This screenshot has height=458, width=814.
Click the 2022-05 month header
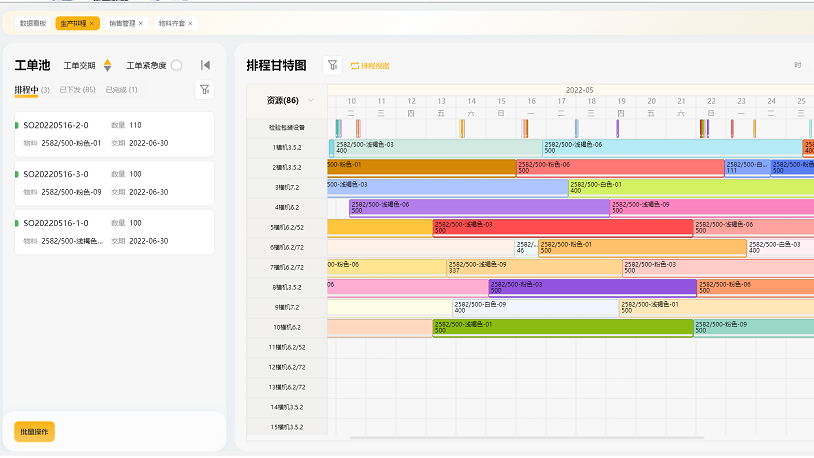point(579,90)
